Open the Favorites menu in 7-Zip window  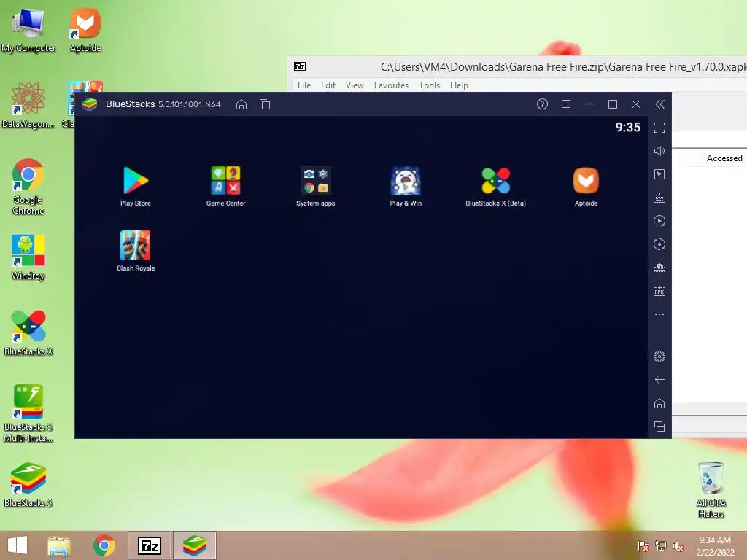click(x=391, y=85)
